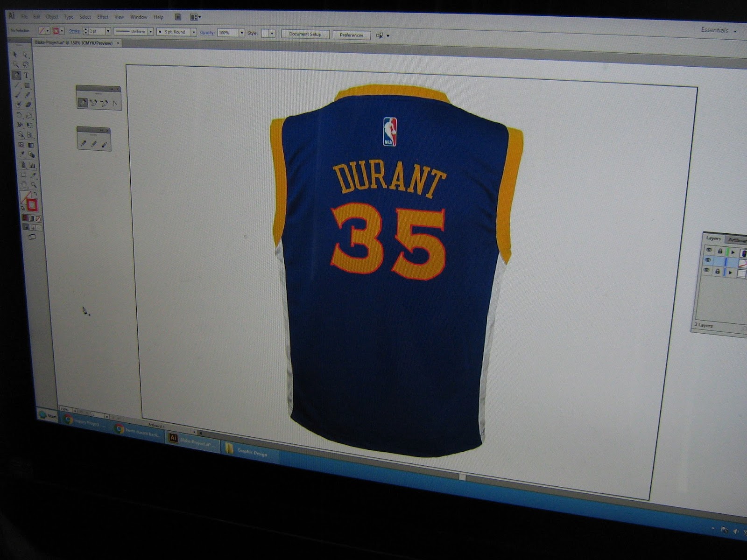Select the Type tool
The image size is (747, 560).
(x=27, y=75)
